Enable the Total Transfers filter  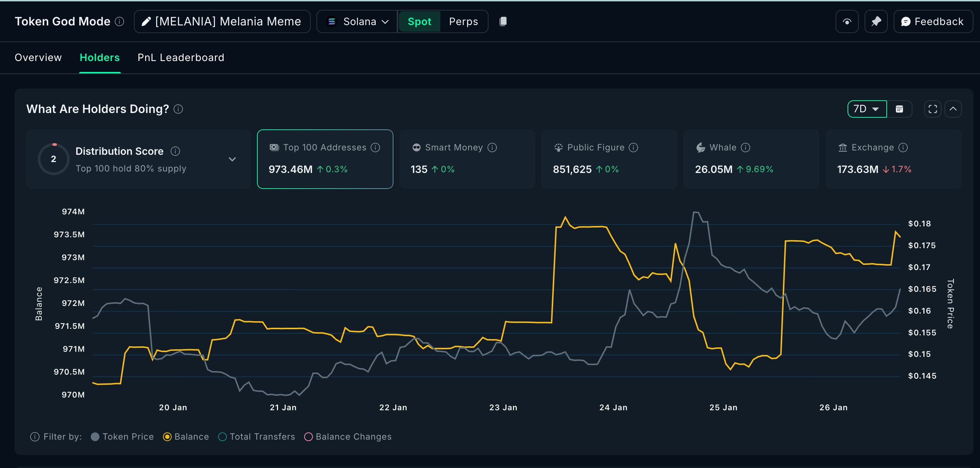256,436
